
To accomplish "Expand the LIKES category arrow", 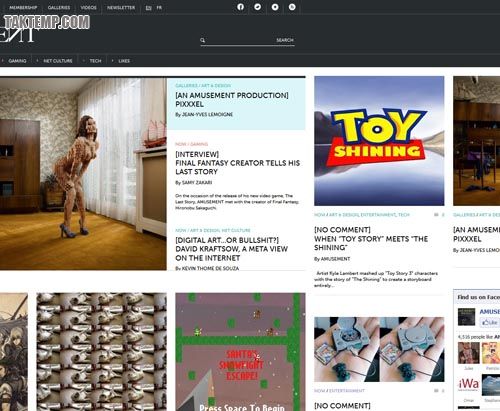I will point(112,61).
